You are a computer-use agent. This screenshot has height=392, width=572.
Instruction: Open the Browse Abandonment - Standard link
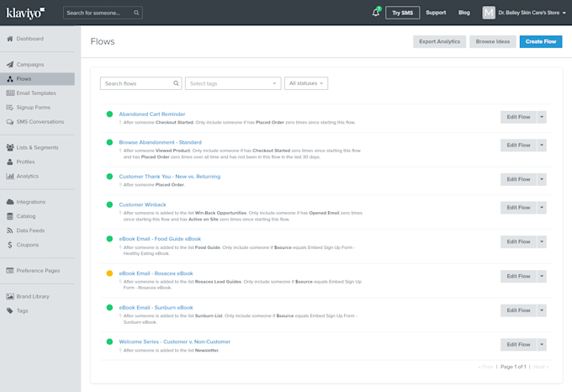pyautogui.click(x=160, y=142)
